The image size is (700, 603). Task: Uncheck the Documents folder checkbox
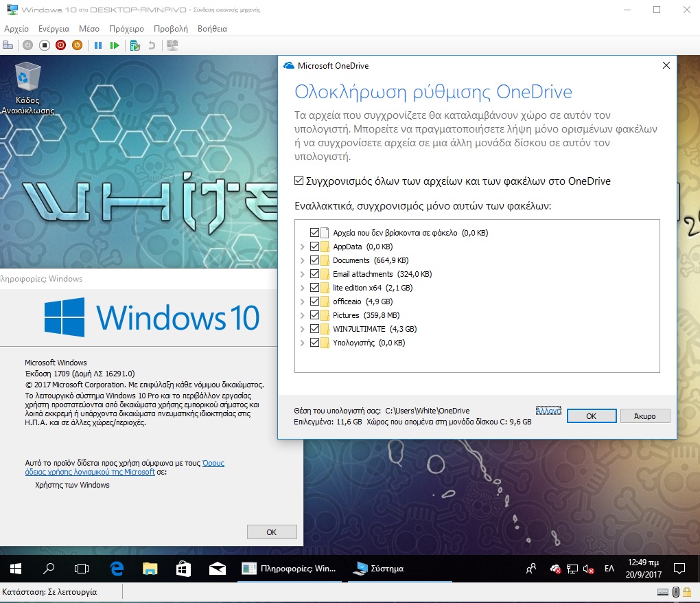(x=314, y=260)
